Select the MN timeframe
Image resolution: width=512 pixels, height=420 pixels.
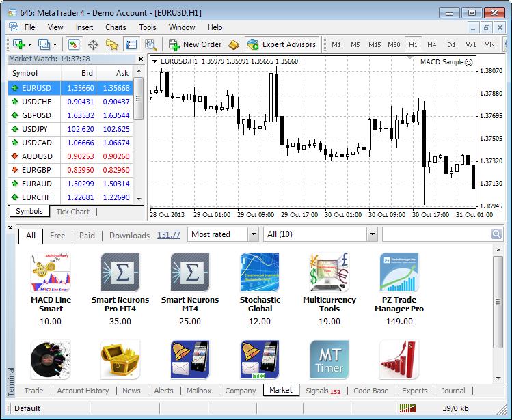pyautogui.click(x=489, y=44)
